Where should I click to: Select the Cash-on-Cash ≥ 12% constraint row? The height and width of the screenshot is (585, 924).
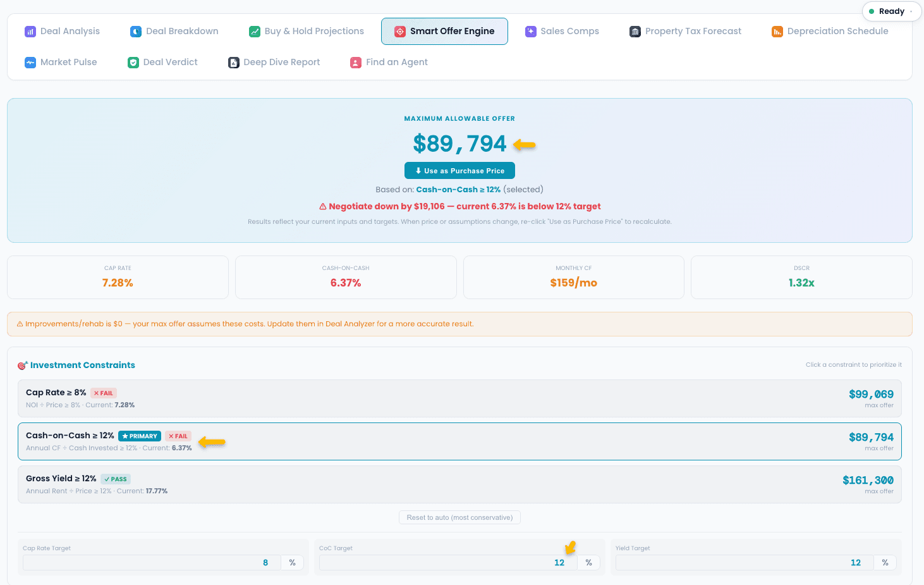(x=459, y=441)
